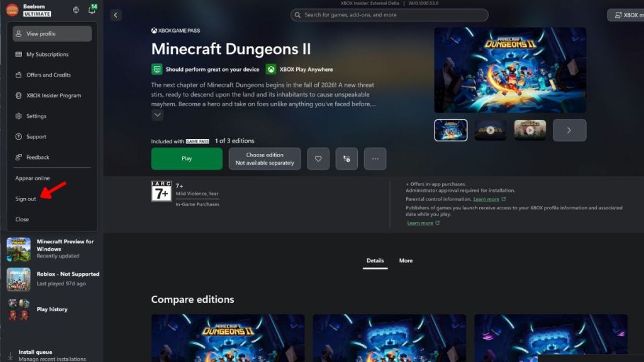Select the first screenshot thumbnail

450,130
